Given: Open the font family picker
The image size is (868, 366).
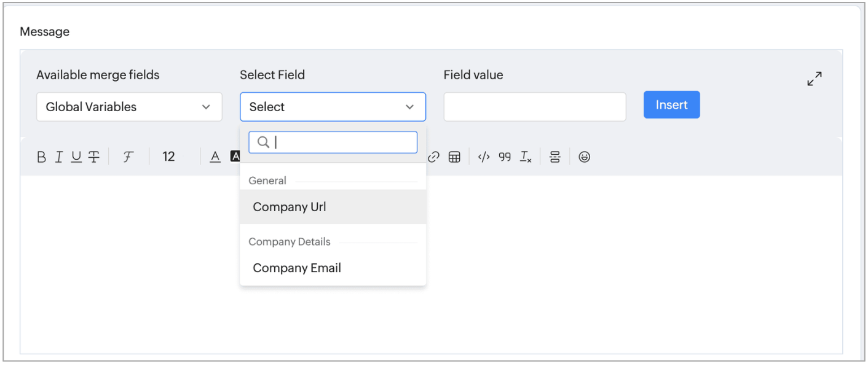Looking at the screenshot, I should [x=128, y=157].
